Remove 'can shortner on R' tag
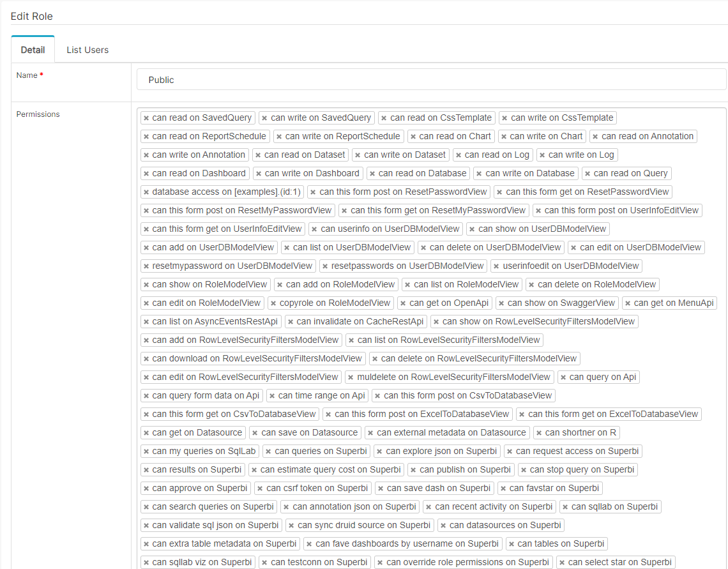This screenshot has width=728, height=569. (539, 434)
